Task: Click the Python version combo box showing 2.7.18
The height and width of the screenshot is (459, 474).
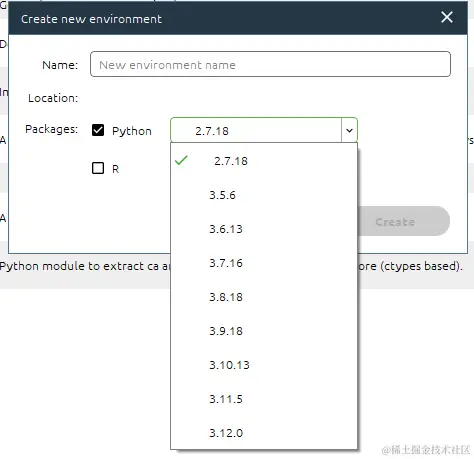Action: pos(264,130)
